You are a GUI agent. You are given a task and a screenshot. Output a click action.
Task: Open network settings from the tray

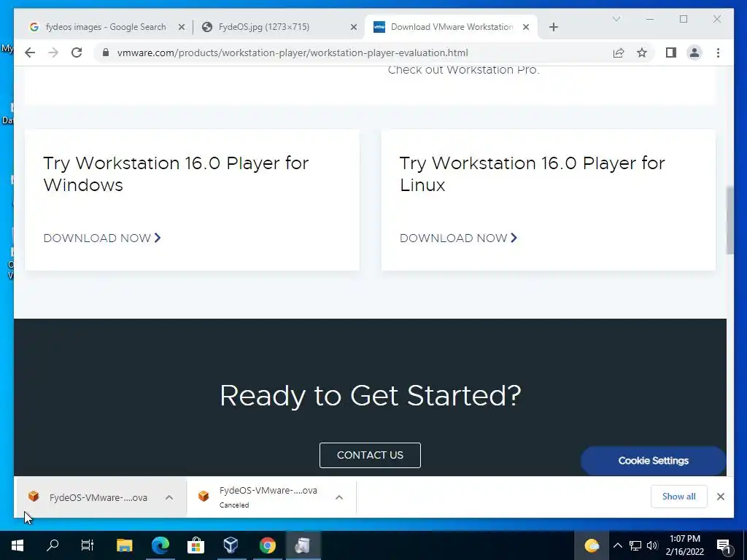point(635,545)
